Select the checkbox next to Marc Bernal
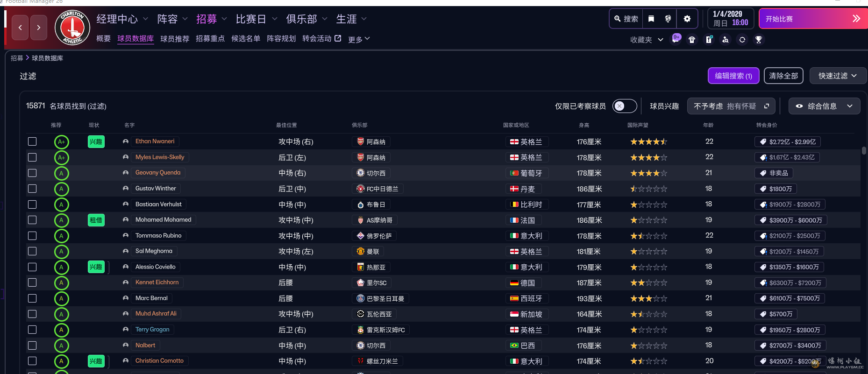The height and width of the screenshot is (374, 868). coord(32,298)
